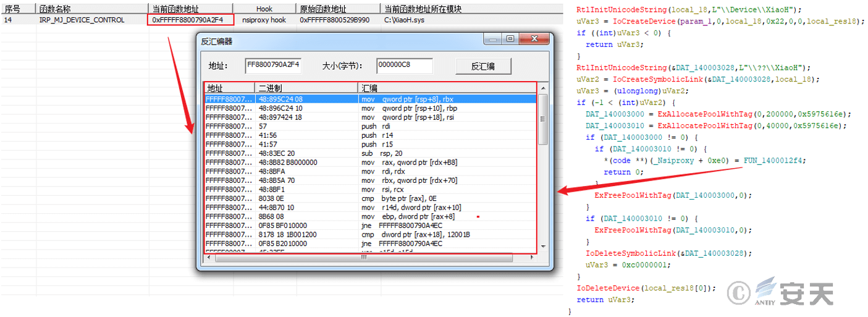Screen dimensions: 868x317
Task: Select the sub rsp, 20 instruction row
Action: [x=371, y=153]
